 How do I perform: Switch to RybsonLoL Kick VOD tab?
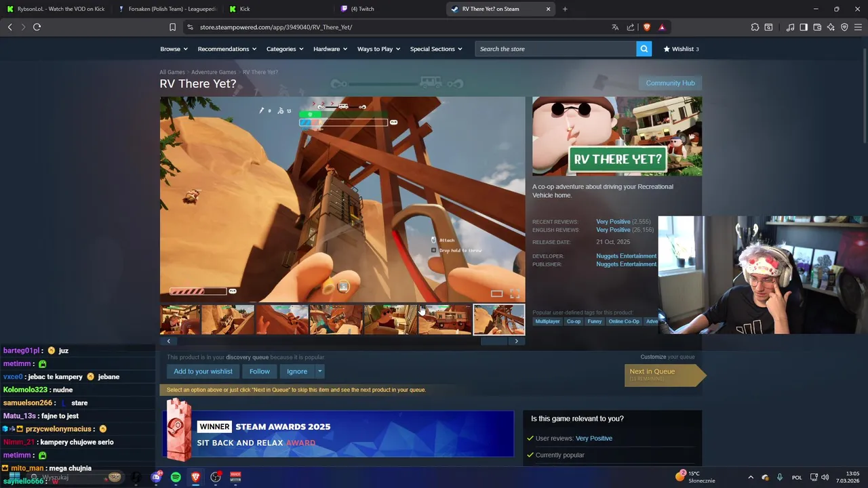[56, 9]
